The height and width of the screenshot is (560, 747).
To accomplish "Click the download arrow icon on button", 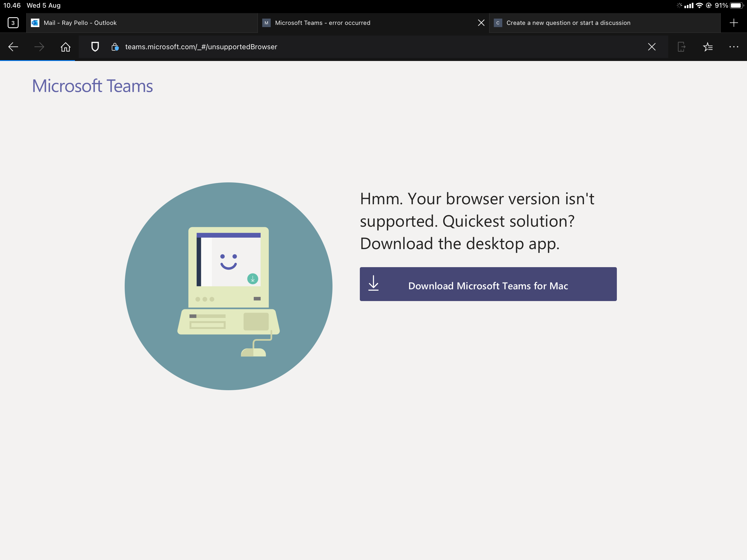I will 373,283.
